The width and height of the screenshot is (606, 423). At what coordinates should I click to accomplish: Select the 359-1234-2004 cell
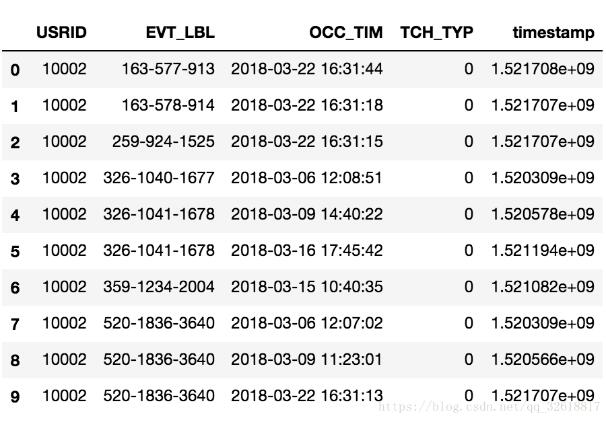coord(159,287)
